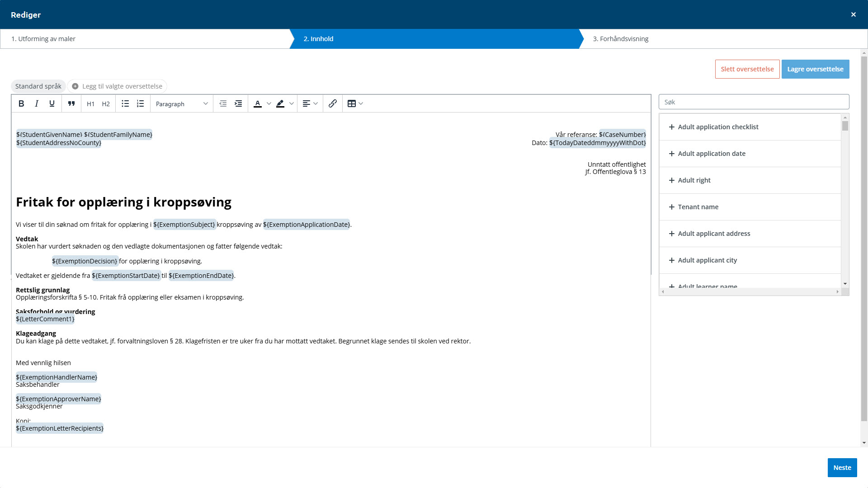Open the highlight color picker

(x=292, y=103)
